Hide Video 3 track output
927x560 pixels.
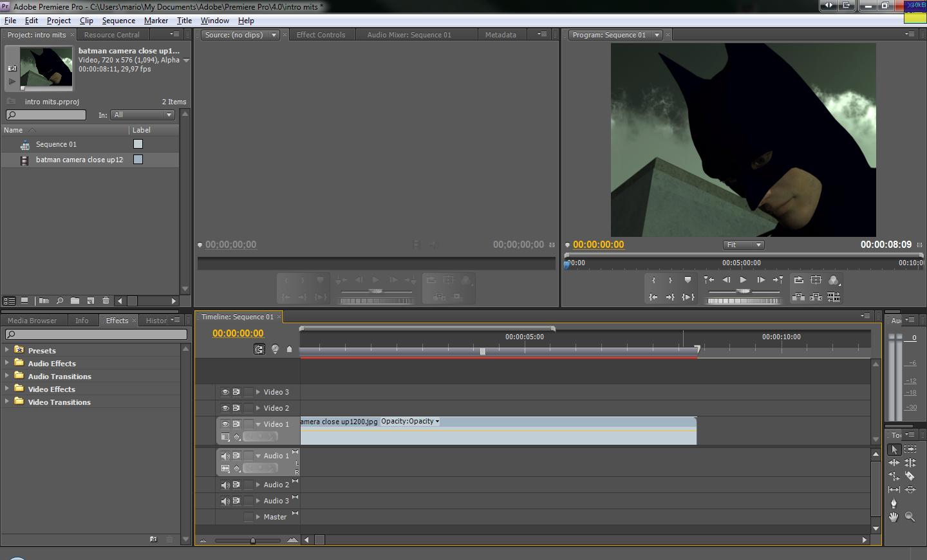coord(225,392)
